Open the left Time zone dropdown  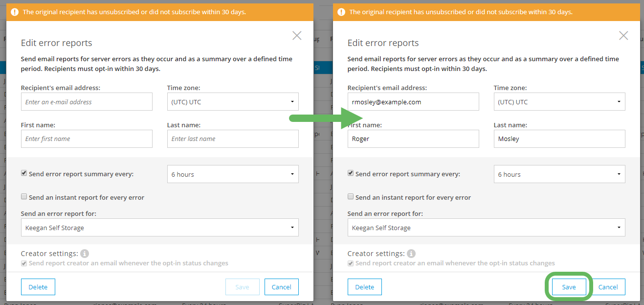click(x=232, y=101)
